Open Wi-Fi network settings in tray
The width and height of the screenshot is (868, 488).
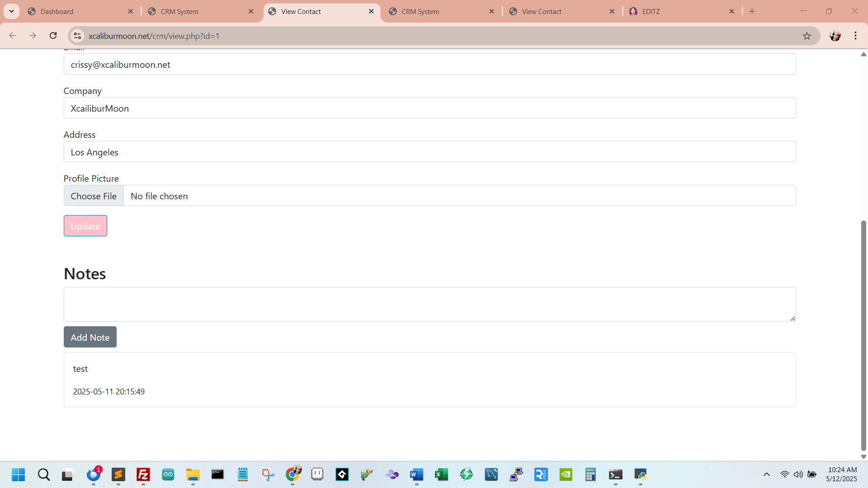coord(785,474)
